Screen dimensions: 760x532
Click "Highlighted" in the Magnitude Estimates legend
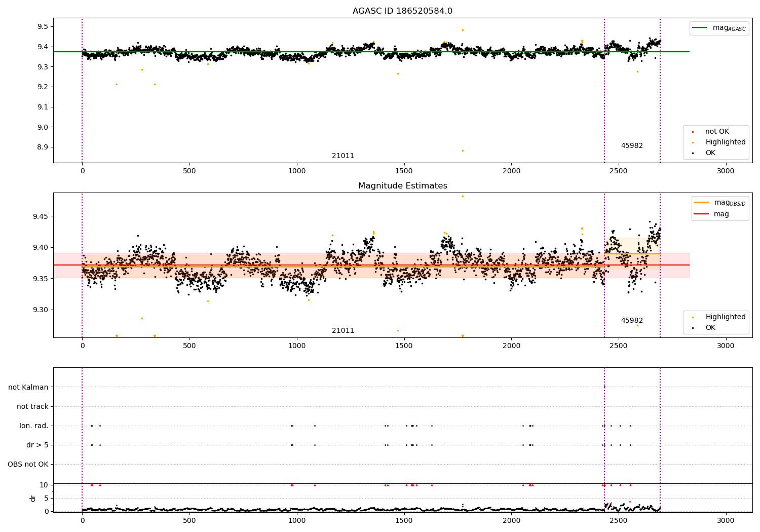(x=726, y=317)
